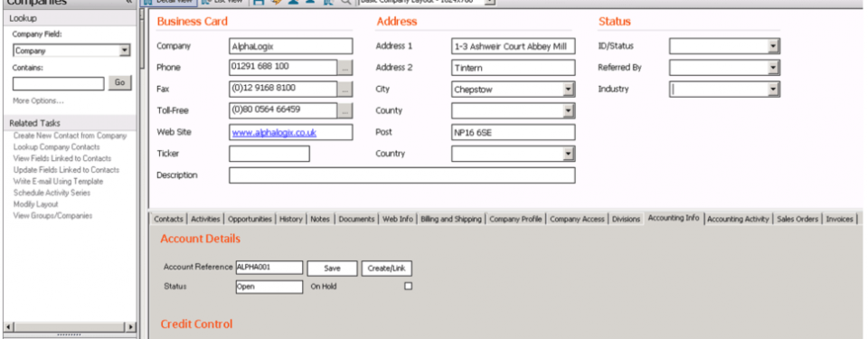Switch to the Contacts tab
The width and height of the screenshot is (868, 339).
pyautogui.click(x=168, y=220)
